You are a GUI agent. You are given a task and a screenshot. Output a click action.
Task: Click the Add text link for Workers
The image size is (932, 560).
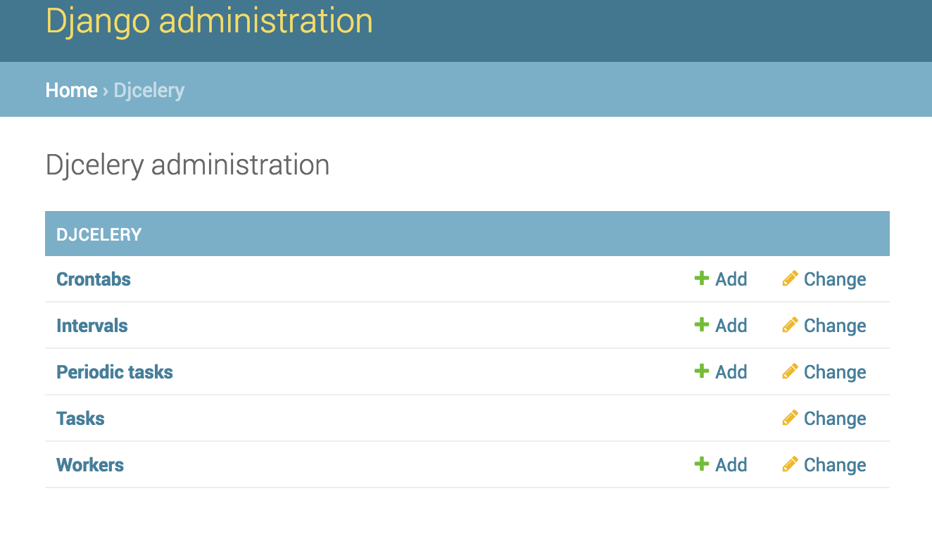click(x=731, y=465)
